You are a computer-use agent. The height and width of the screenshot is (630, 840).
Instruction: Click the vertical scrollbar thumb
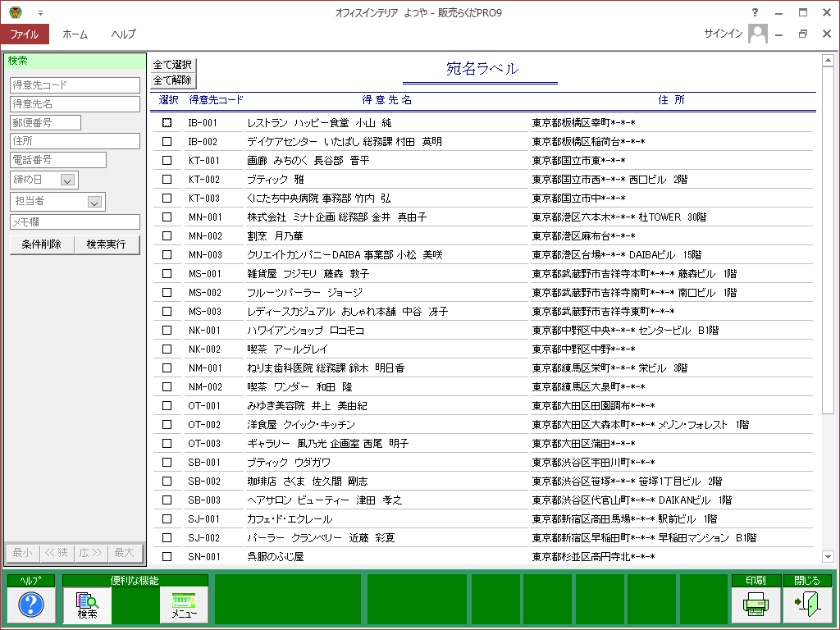pos(828,240)
